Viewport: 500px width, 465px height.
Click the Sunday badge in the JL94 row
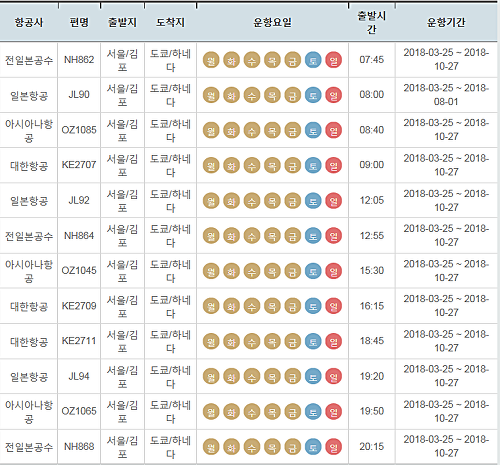[333, 377]
